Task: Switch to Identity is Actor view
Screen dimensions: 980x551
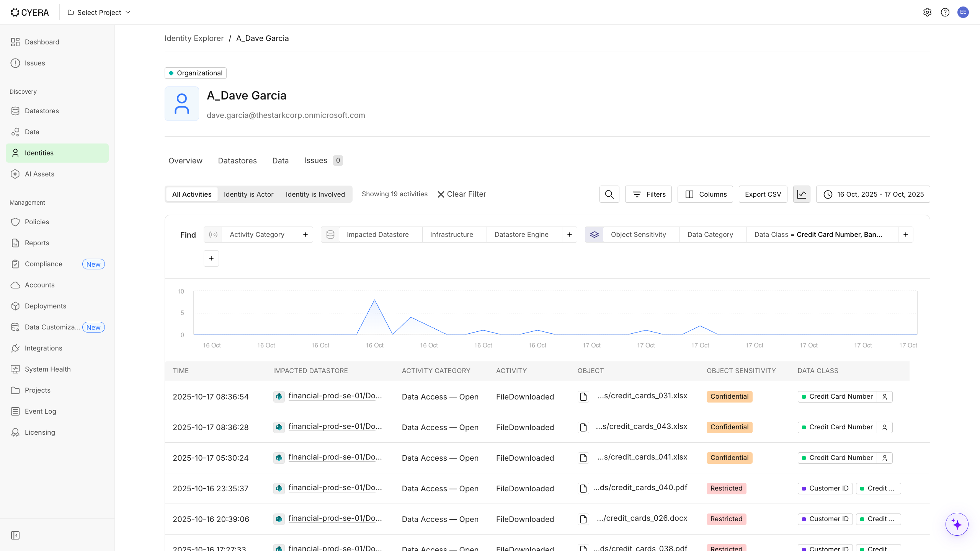Action: point(248,194)
